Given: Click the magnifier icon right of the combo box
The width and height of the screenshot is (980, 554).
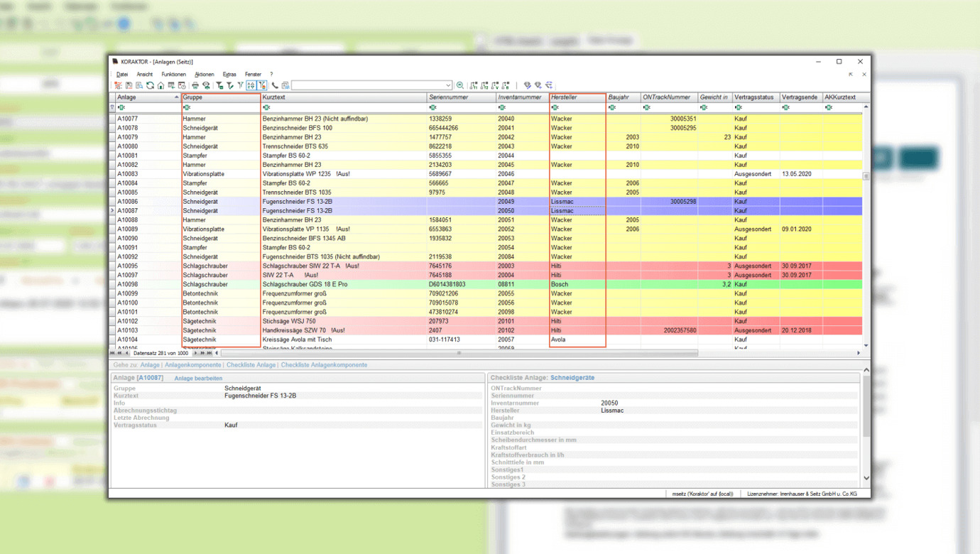Looking at the screenshot, I should tap(460, 85).
